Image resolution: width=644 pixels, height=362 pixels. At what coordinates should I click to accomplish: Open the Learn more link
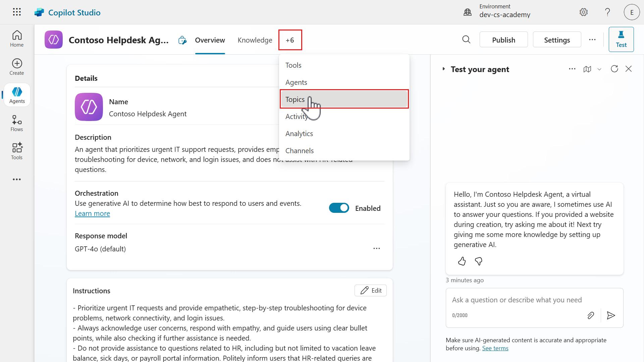coord(92,214)
